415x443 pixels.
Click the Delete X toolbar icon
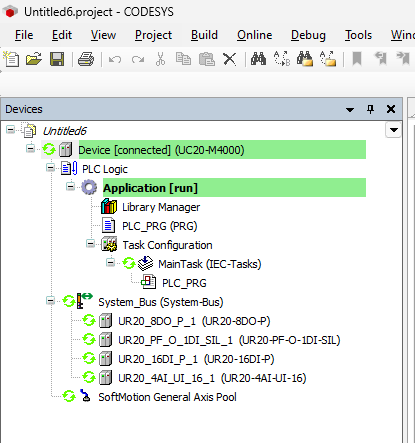[x=230, y=59]
